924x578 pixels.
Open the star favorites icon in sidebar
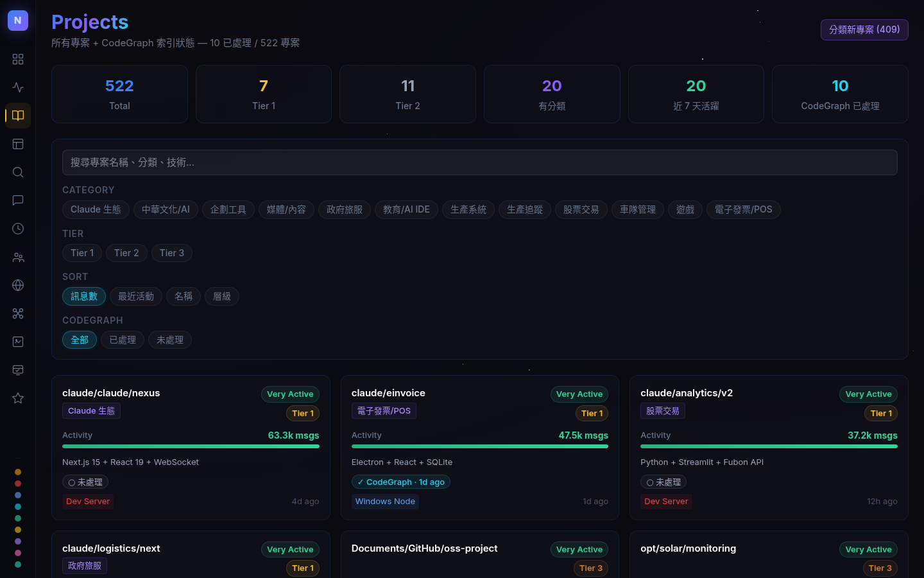18,398
